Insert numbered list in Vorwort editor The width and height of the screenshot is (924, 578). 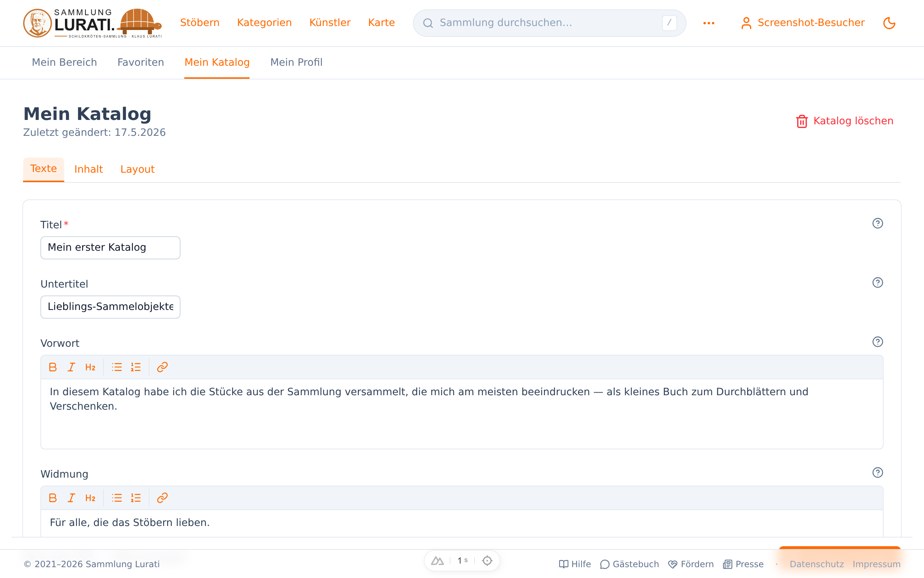136,367
